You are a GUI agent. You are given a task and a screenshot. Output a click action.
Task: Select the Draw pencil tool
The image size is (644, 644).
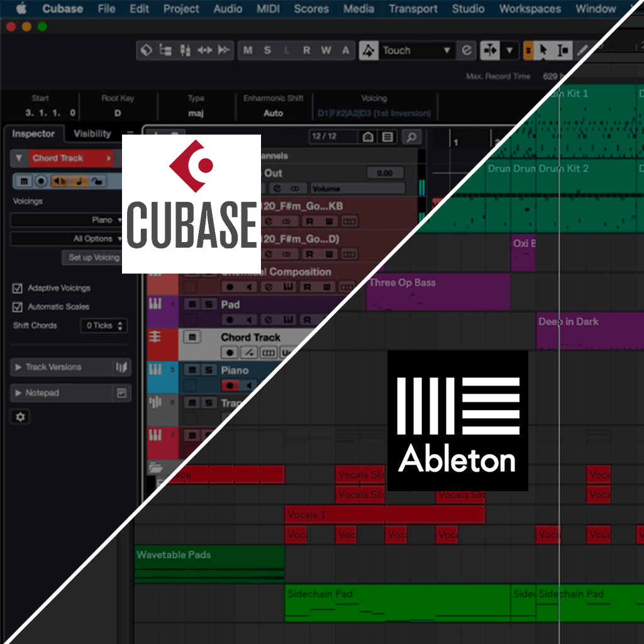(x=582, y=50)
